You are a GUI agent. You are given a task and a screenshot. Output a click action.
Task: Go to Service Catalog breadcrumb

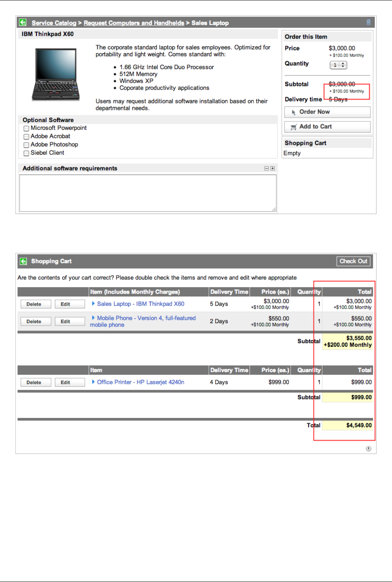click(54, 23)
